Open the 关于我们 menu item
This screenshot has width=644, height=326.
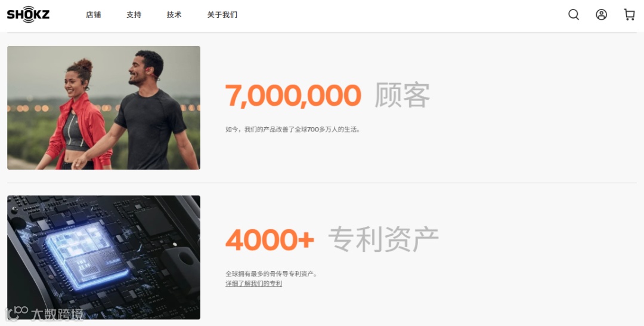[222, 15]
